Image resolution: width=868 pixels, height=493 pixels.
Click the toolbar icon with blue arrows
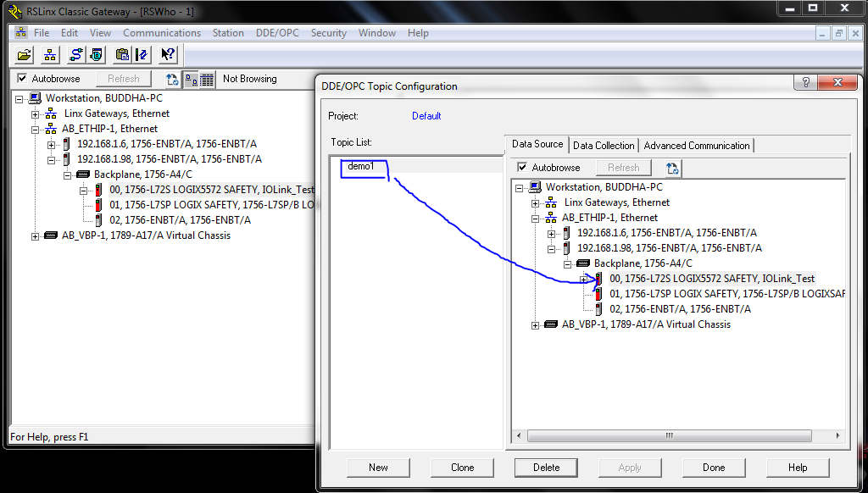(142, 55)
